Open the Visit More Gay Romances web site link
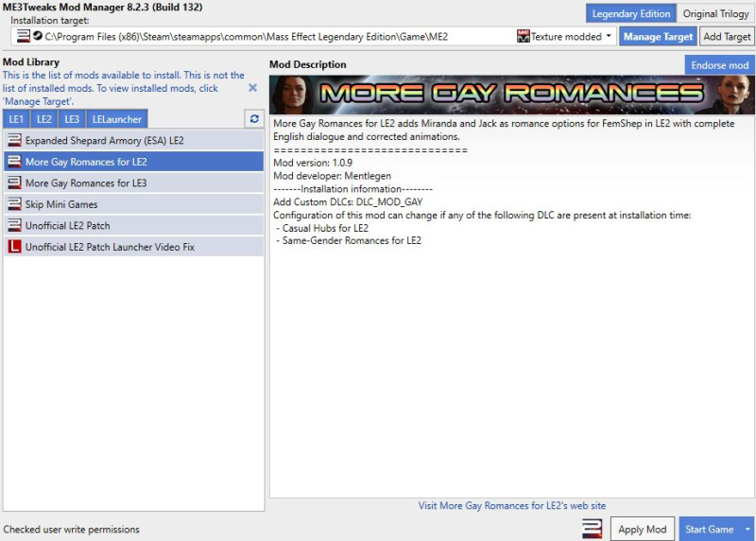 coord(512,505)
